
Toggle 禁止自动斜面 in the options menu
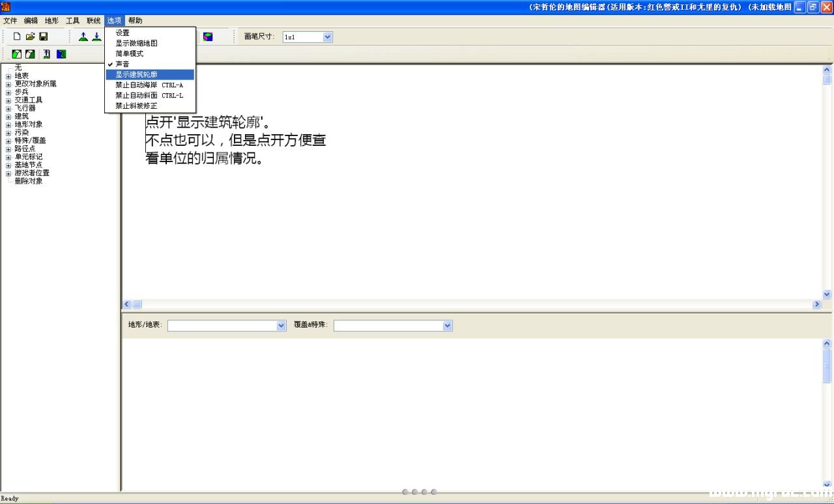pos(150,95)
